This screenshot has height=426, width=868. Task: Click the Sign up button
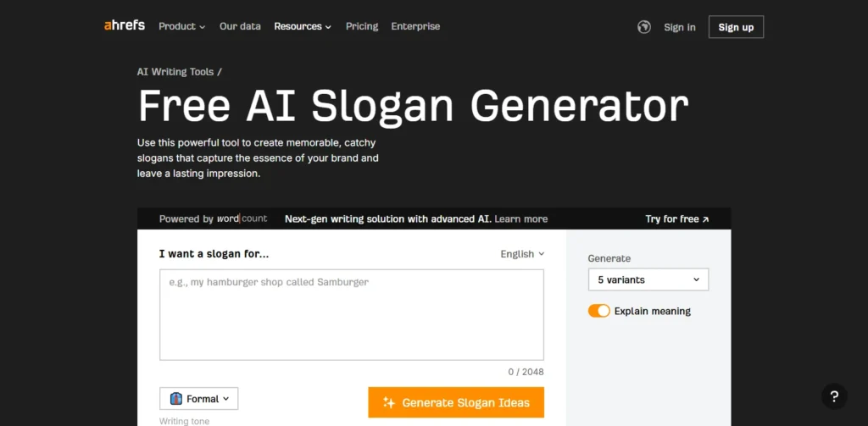737,27
